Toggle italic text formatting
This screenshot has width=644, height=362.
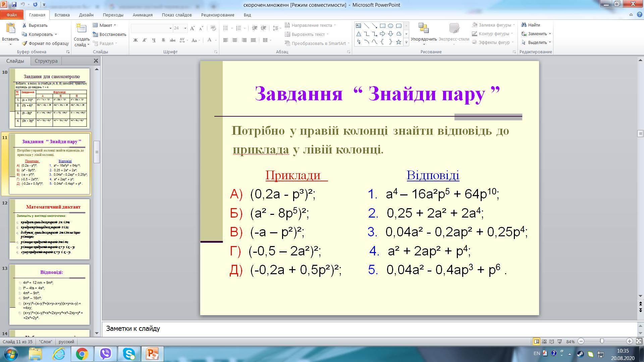tap(145, 40)
